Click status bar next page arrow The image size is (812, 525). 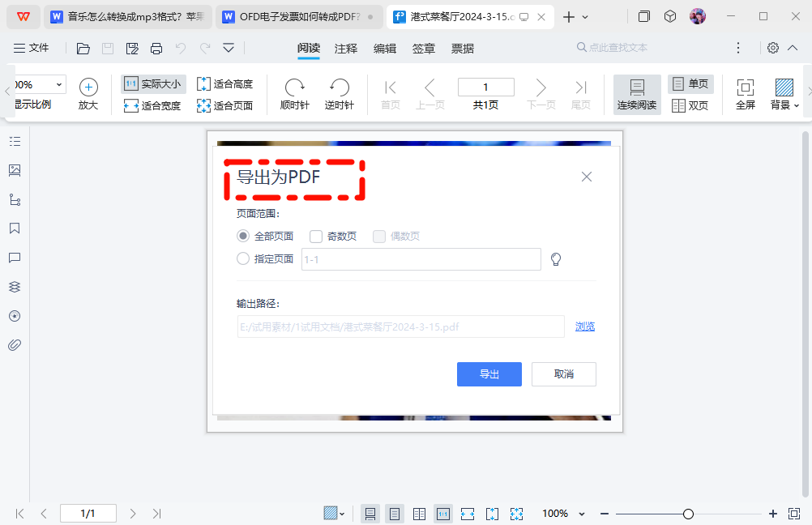[x=133, y=514]
